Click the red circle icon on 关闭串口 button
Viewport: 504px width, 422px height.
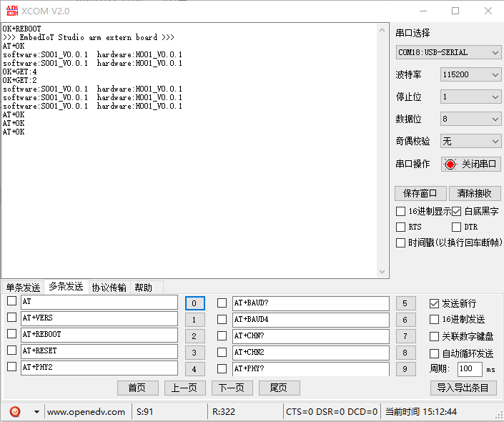pyautogui.click(x=450, y=164)
